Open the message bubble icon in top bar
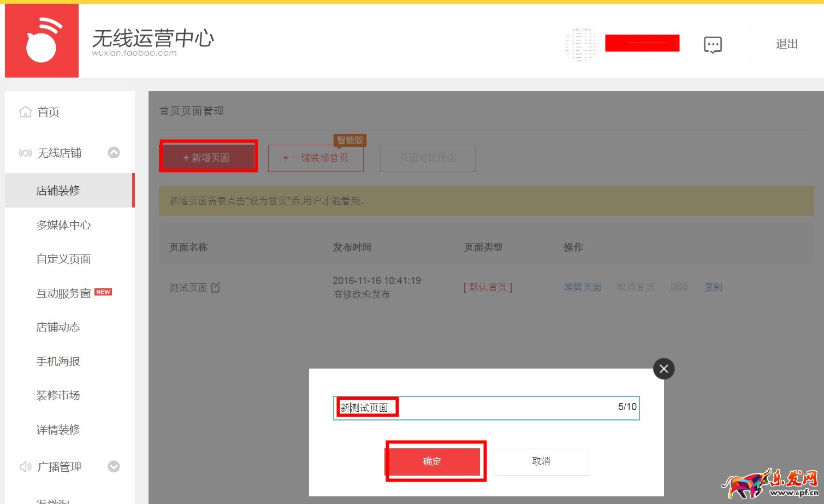Screen dimensions: 824x504 [713, 44]
